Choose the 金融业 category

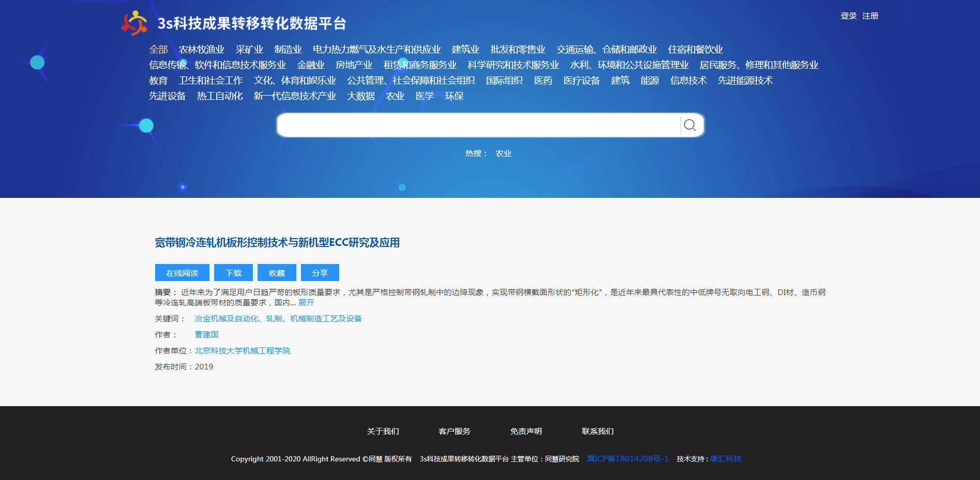(x=311, y=65)
